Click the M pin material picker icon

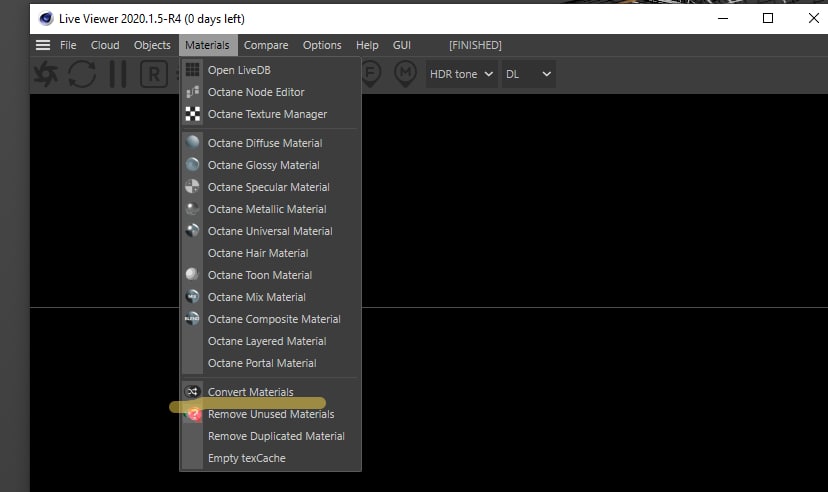(x=406, y=74)
